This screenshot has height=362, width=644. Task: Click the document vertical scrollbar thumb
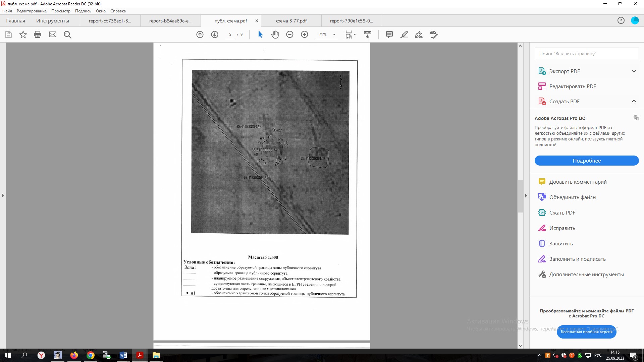520,196
